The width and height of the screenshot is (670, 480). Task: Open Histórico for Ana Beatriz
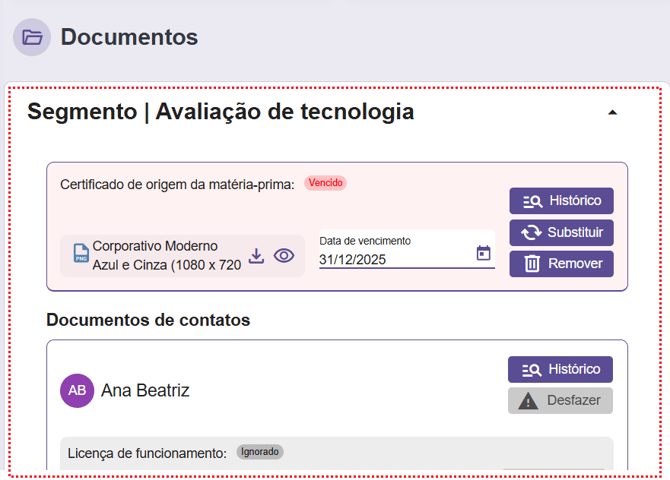click(x=560, y=369)
